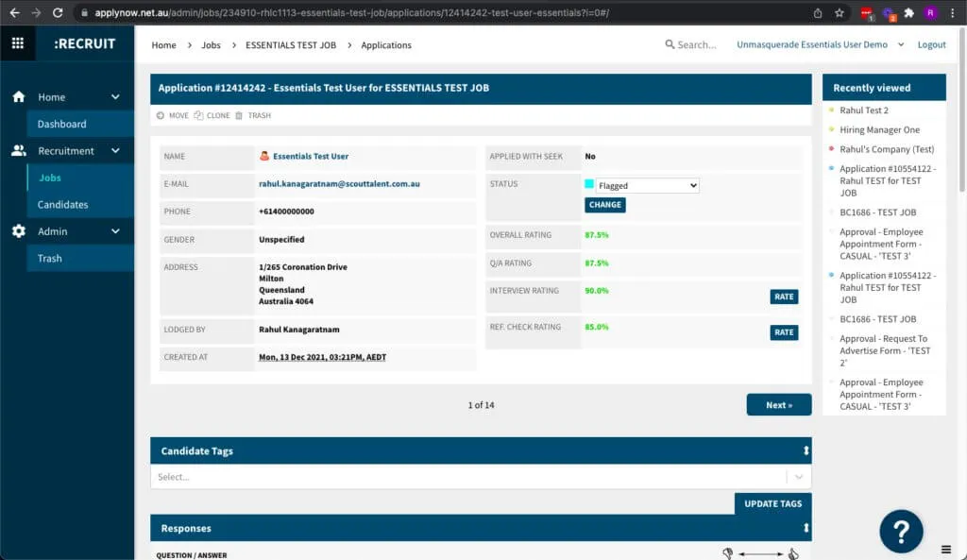Image resolution: width=967 pixels, height=560 pixels.
Task: Click the browser address bar URL
Action: click(351, 12)
